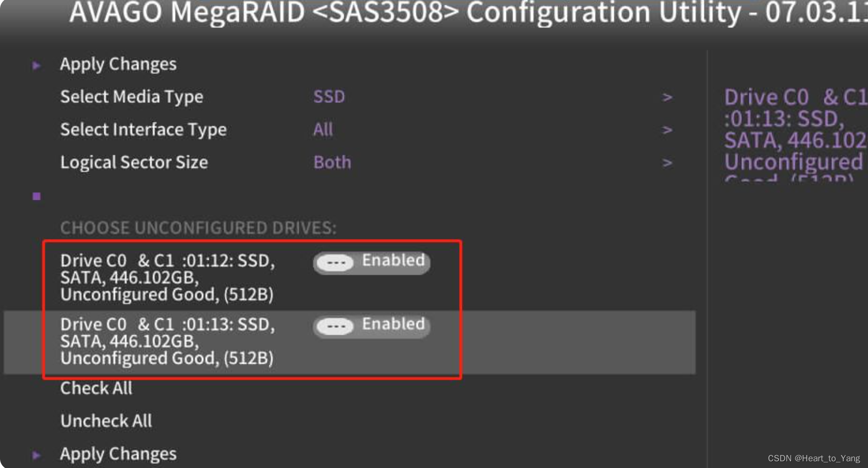This screenshot has width=868, height=468.
Task: Click the arrow icon beside bottom Apply Changes
Action: (x=36, y=455)
